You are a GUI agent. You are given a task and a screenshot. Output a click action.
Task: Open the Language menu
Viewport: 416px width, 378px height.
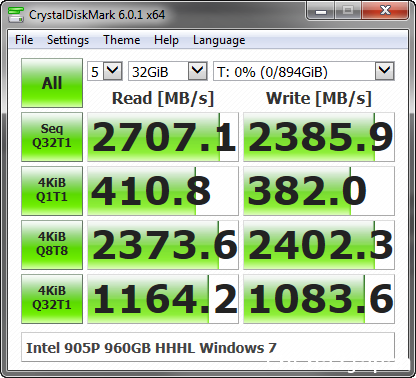point(219,40)
